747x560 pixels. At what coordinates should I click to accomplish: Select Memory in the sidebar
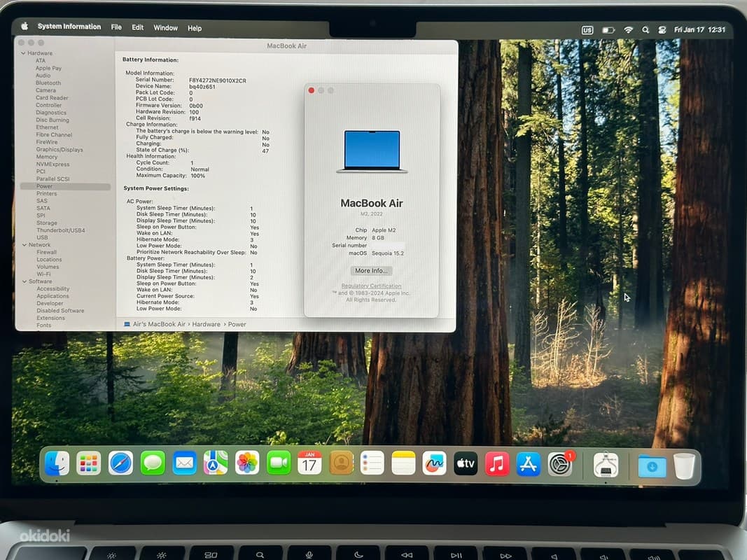click(x=47, y=157)
